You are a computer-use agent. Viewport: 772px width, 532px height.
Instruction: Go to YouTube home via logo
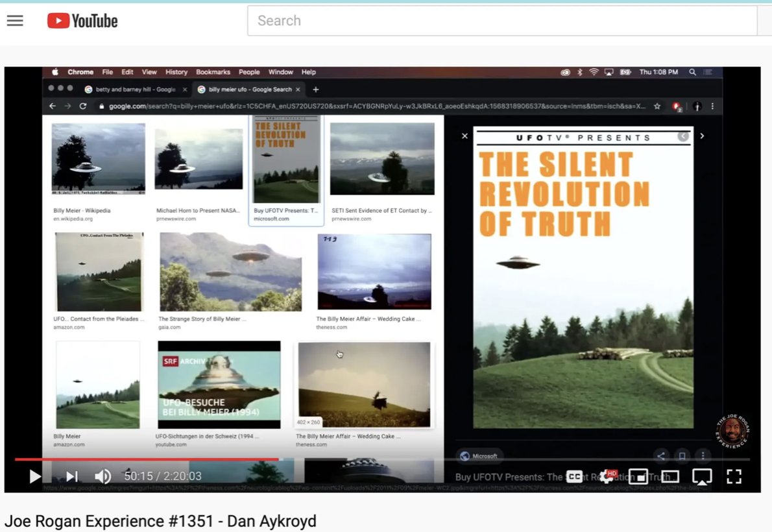82,21
